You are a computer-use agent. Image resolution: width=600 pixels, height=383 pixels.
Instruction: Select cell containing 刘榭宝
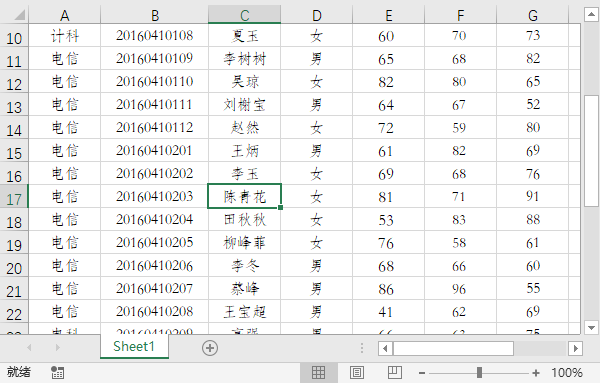coord(245,104)
